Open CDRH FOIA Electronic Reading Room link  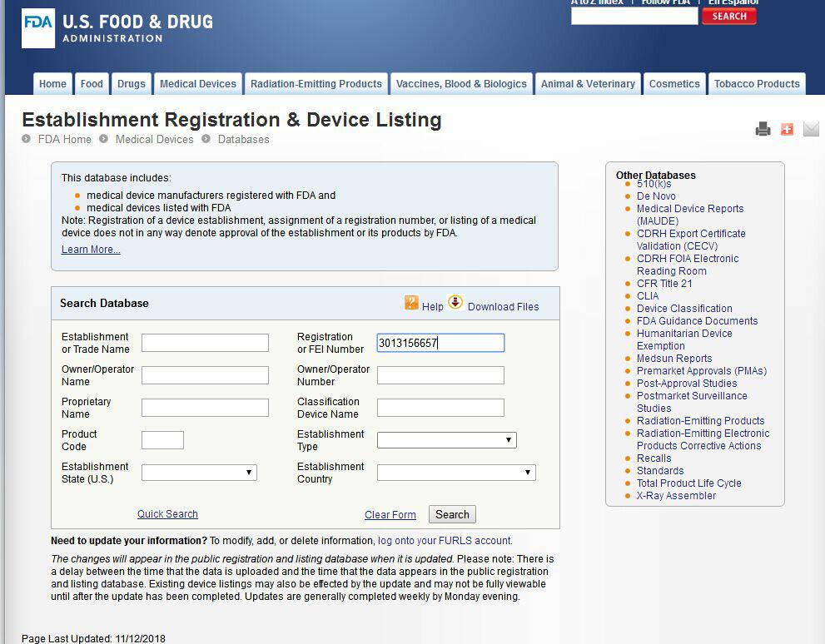(688, 265)
